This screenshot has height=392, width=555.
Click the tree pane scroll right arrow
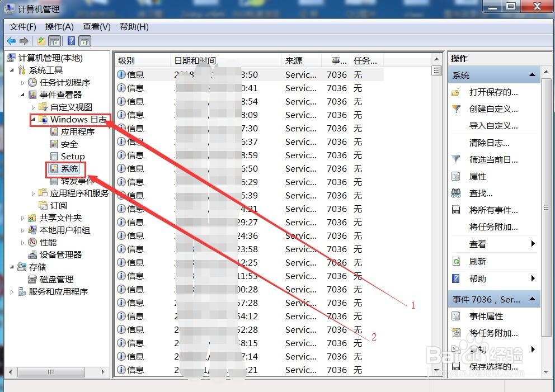pos(103,372)
